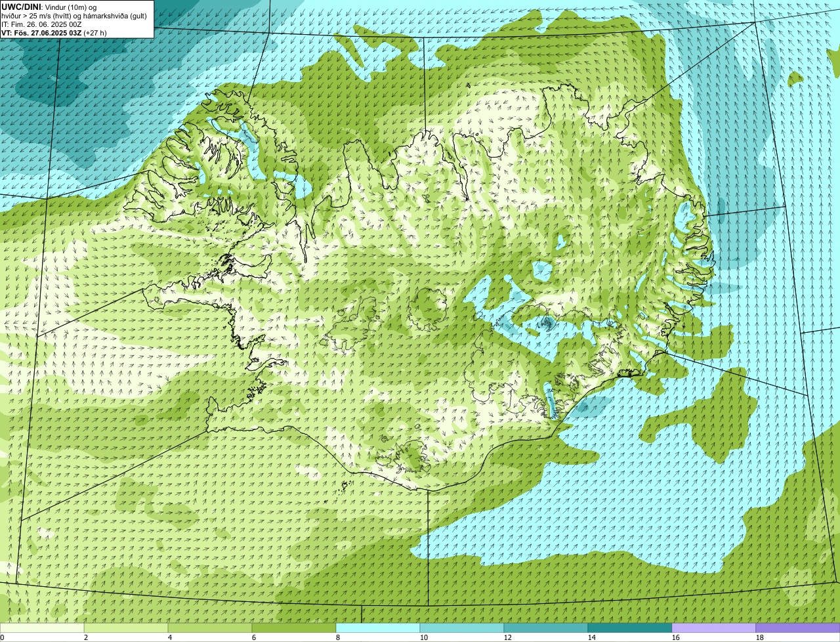Click the 10–12 m/s turquoise legend swatch
840x642 pixels.
(462, 628)
